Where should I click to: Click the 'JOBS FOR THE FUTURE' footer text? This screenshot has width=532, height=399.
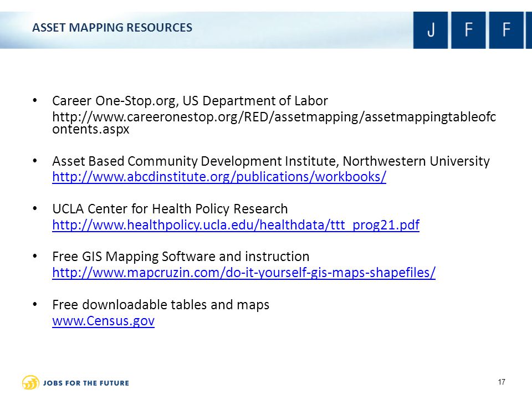[x=86, y=383]
